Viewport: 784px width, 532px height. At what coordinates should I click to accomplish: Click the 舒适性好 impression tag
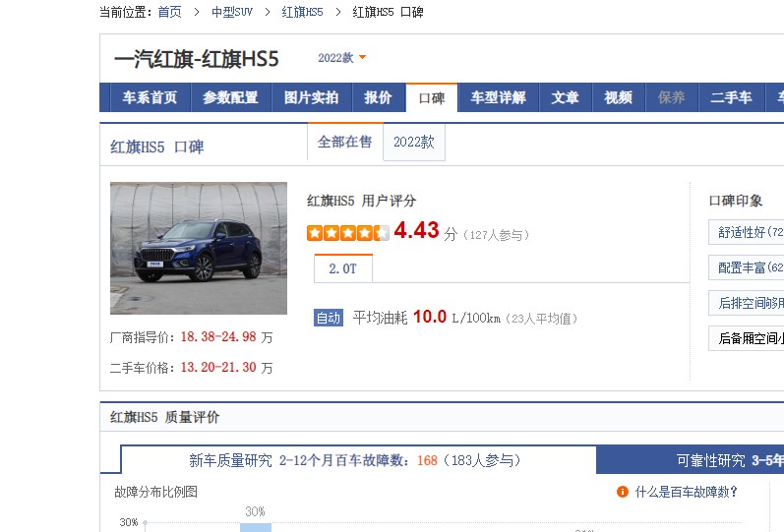pos(746,232)
